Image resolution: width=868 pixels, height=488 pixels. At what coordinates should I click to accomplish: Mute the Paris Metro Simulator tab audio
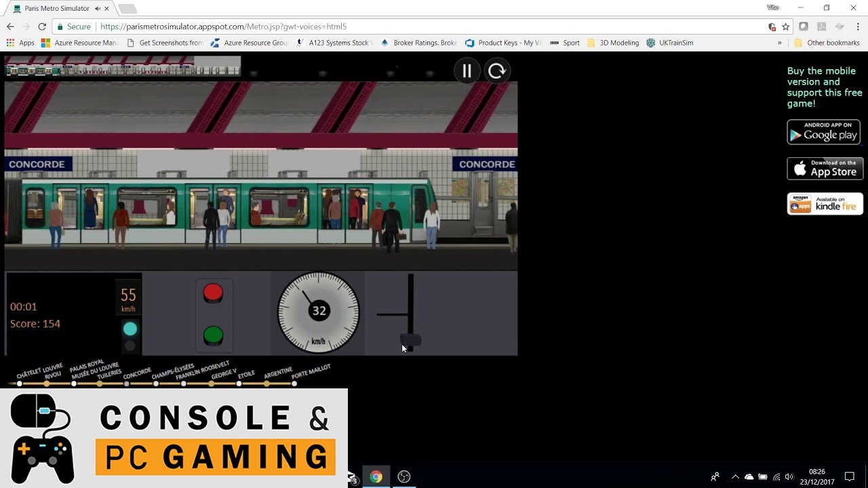tap(98, 9)
